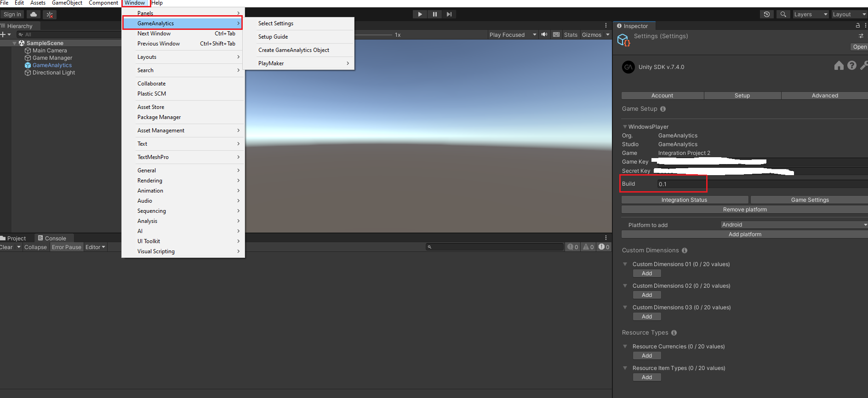This screenshot has height=398, width=868.
Task: Click the Step frame button
Action: point(449,14)
